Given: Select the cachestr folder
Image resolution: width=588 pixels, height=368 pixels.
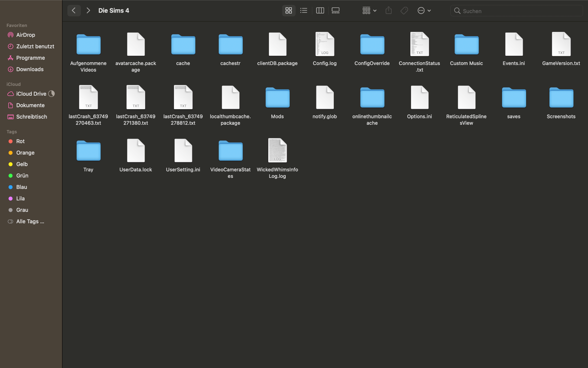Looking at the screenshot, I should click(230, 45).
